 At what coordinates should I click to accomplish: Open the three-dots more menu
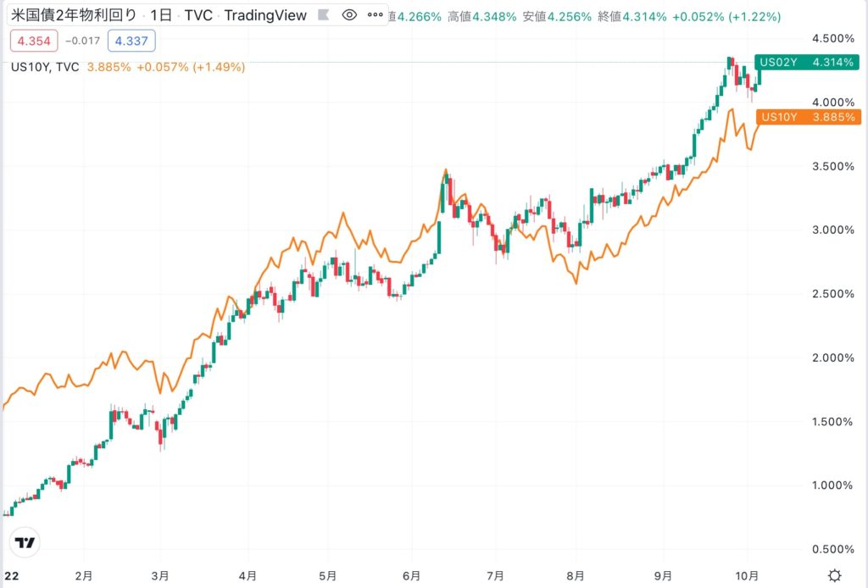tap(374, 15)
